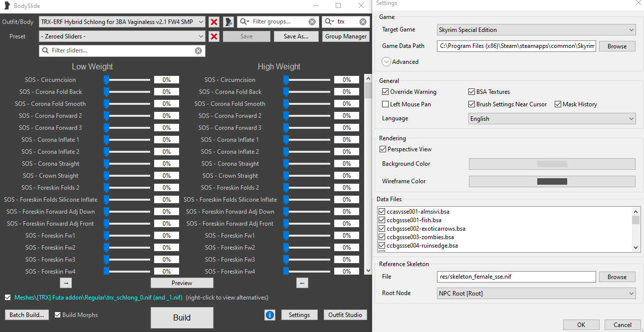Viewport: 644px width, 332px height.
Task: Click the trx_schlong_0.nif output path text
Action: (99, 298)
